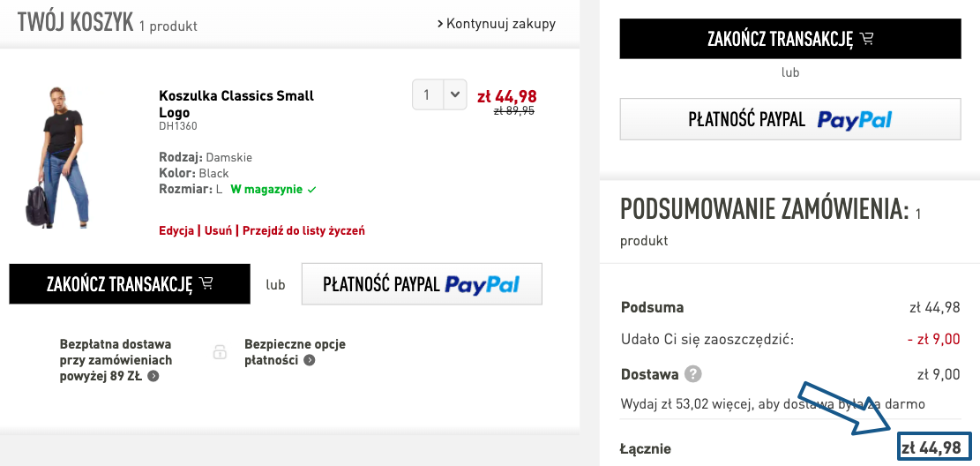The width and height of the screenshot is (980, 466).
Task: Click the arrow icon next to Bezpieczne opcje płatności
Action: click(310, 360)
